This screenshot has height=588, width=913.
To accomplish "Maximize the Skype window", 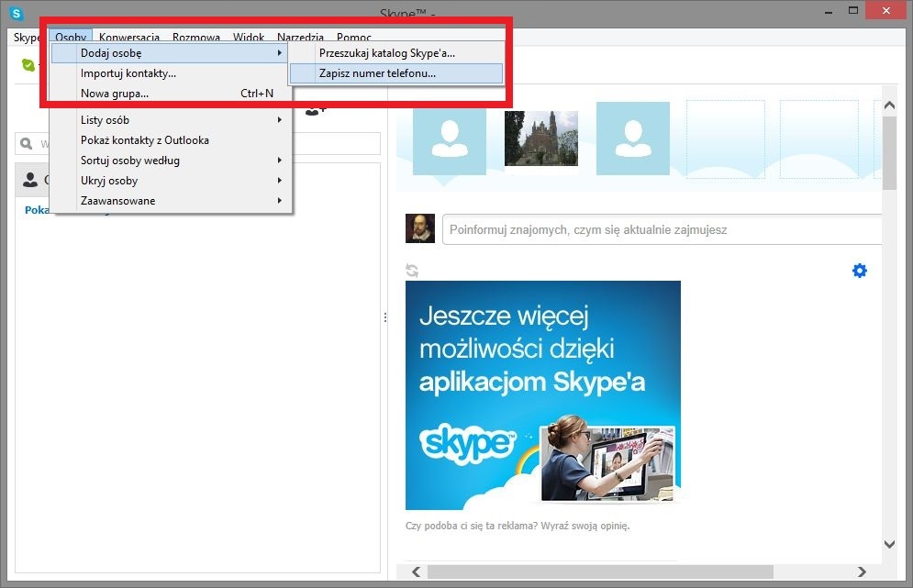I will (x=853, y=11).
